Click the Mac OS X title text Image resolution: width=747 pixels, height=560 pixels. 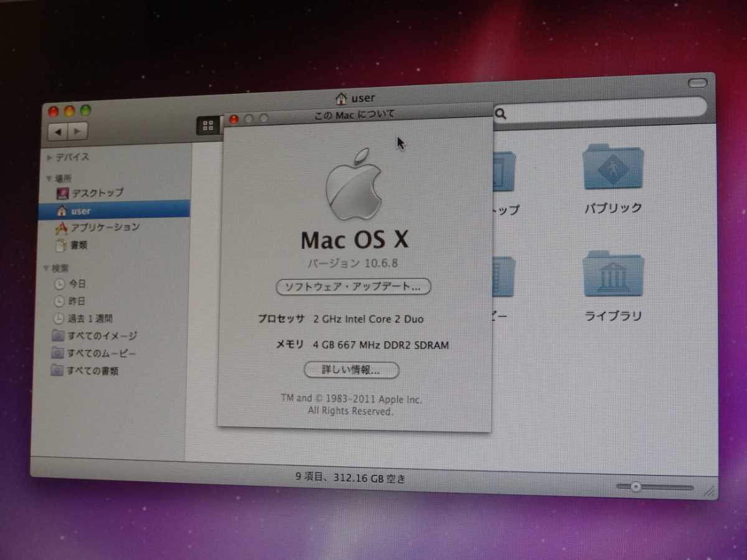[x=354, y=239]
